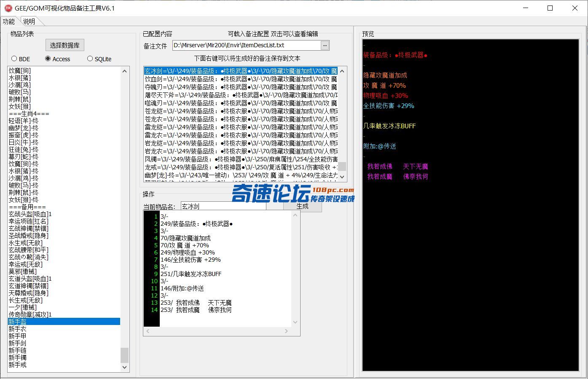Click editor line 9 几率触发冰冻BUFF
This screenshot has height=379, width=588.
click(x=191, y=274)
